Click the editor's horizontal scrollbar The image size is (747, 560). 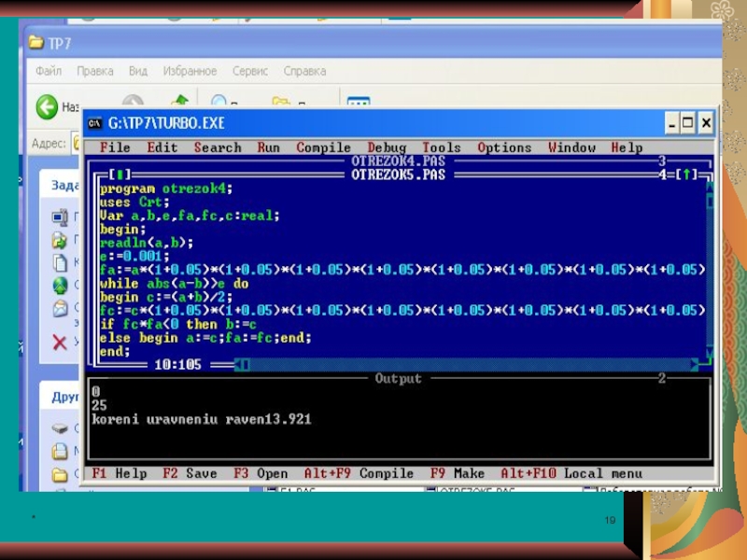pos(467,365)
